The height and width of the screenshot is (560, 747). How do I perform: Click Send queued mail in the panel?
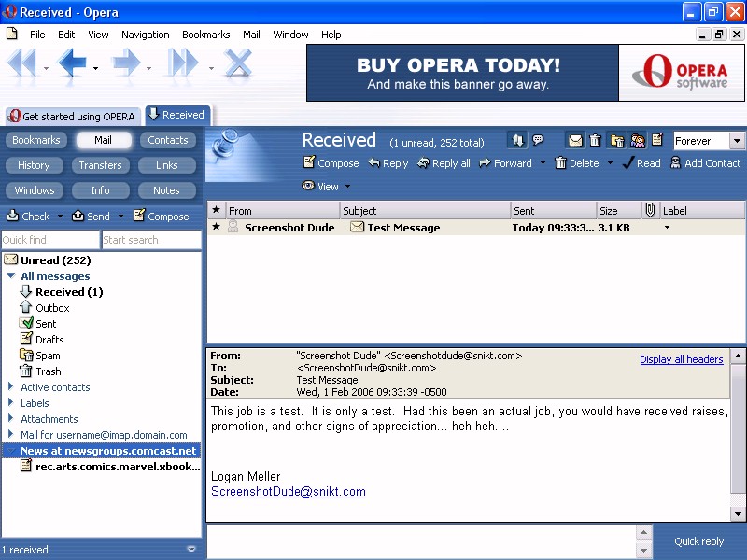tap(91, 217)
